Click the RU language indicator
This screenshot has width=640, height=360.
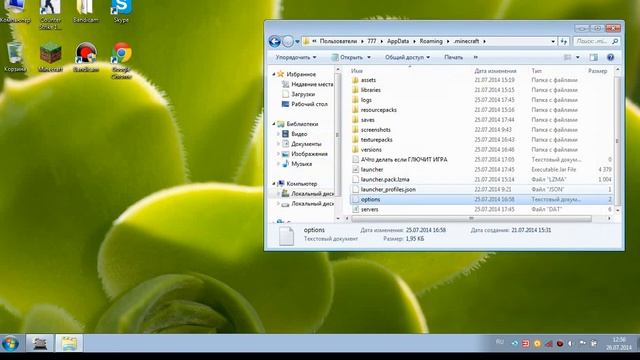500,342
